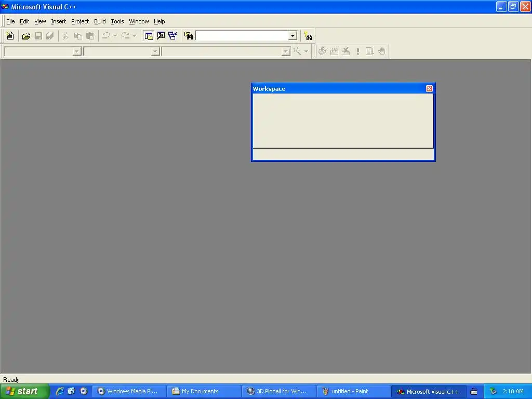The height and width of the screenshot is (399, 532).
Task: Open the Project menu
Action: pos(80,21)
